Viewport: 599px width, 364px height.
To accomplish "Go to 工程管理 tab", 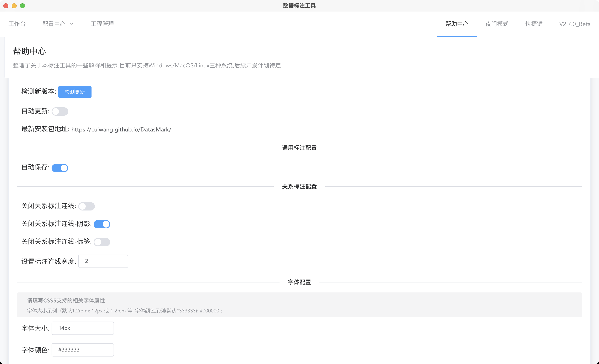I will (x=102, y=24).
